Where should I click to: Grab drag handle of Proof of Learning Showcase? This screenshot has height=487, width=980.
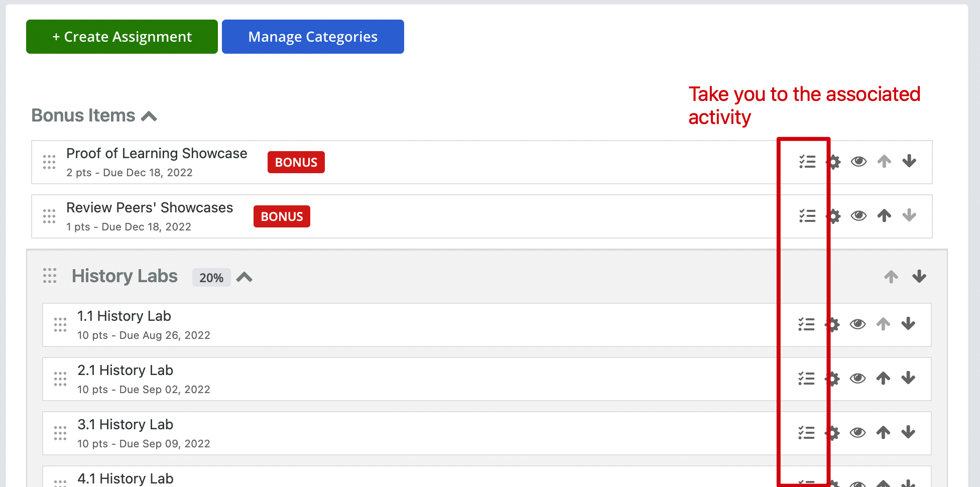(49, 162)
